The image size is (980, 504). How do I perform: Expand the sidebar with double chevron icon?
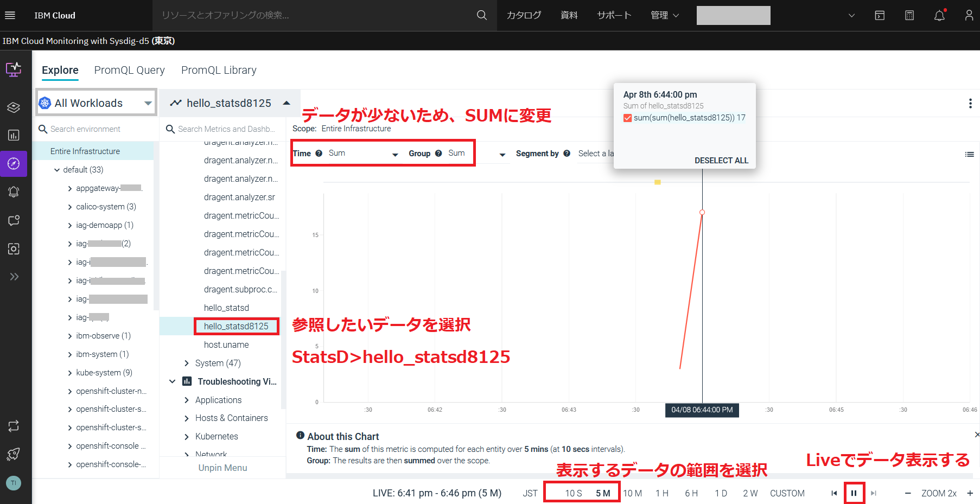[14, 277]
